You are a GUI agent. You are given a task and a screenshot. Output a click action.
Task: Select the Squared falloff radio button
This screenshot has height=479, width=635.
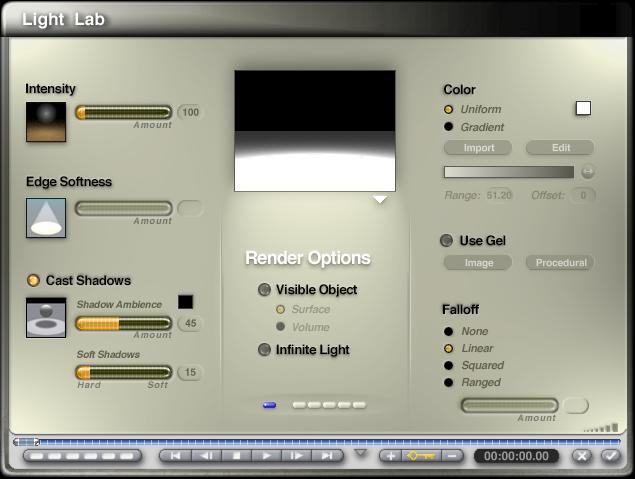[449, 365]
